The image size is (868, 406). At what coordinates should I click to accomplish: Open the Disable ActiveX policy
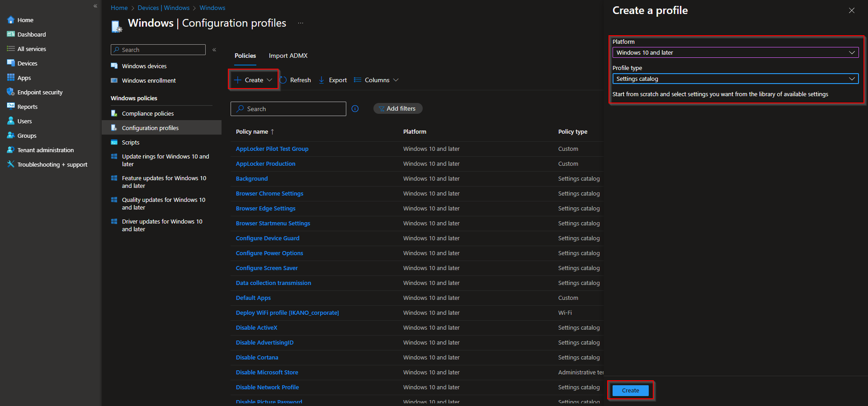coord(257,327)
